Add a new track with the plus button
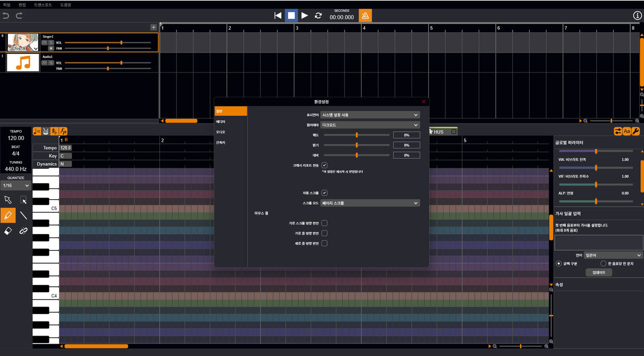The width and height of the screenshot is (644, 356). 153,27
